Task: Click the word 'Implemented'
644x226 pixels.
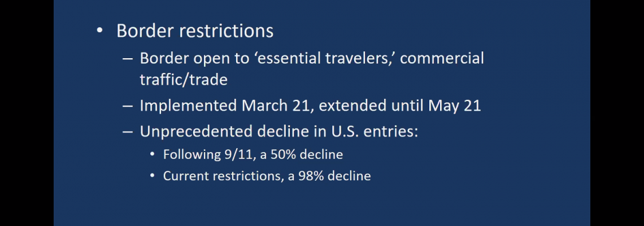Action: (188, 106)
